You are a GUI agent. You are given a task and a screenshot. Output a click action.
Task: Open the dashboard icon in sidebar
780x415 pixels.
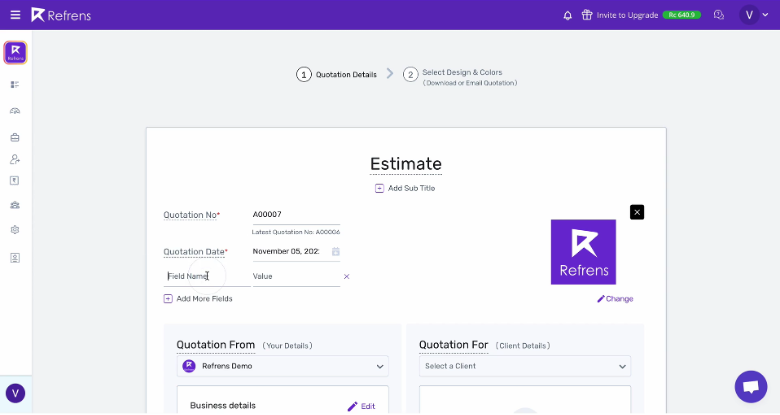coord(15,85)
